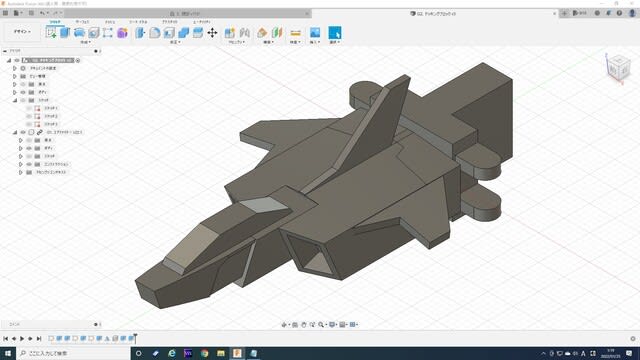640x360 pixels.
Task: Select the Revolve tool in Create group
Action: (x=79, y=33)
